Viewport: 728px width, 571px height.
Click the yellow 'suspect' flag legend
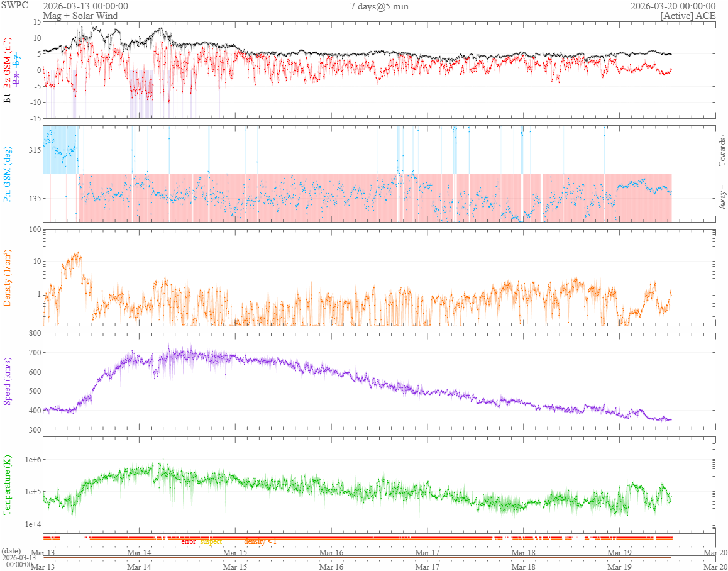point(211,541)
